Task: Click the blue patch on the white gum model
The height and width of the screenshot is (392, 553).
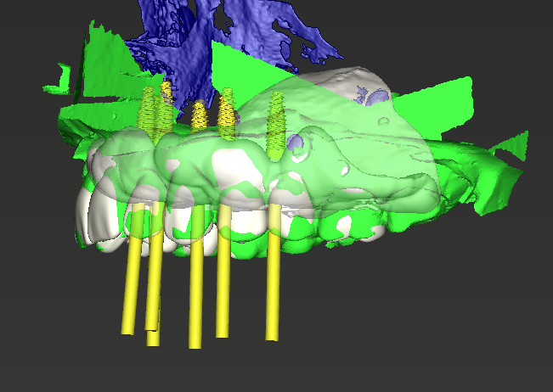Action: tap(374, 97)
